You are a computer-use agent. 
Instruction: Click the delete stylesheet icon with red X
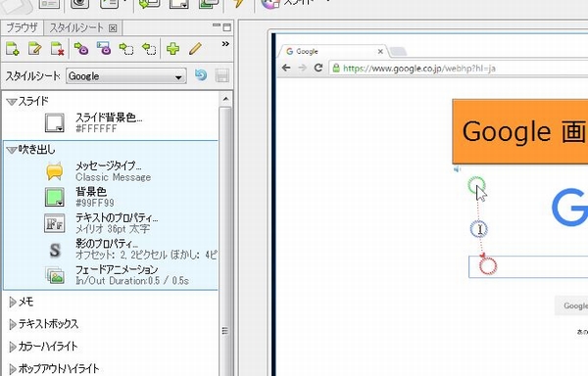pos(58,49)
